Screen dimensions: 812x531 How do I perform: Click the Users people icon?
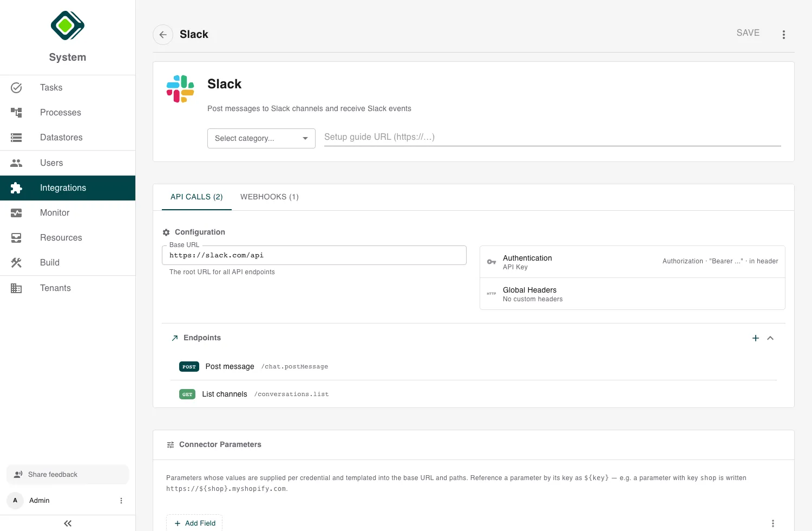coord(16,163)
